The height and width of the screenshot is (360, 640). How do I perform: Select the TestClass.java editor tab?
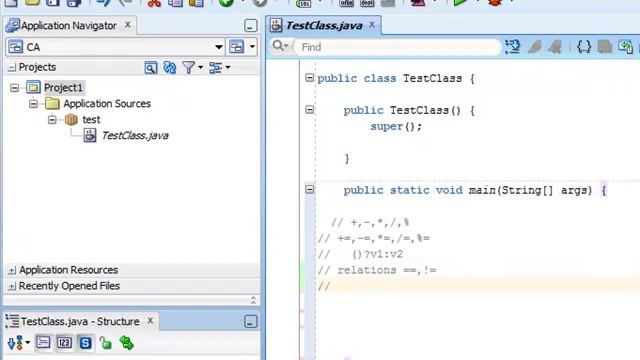point(324,25)
